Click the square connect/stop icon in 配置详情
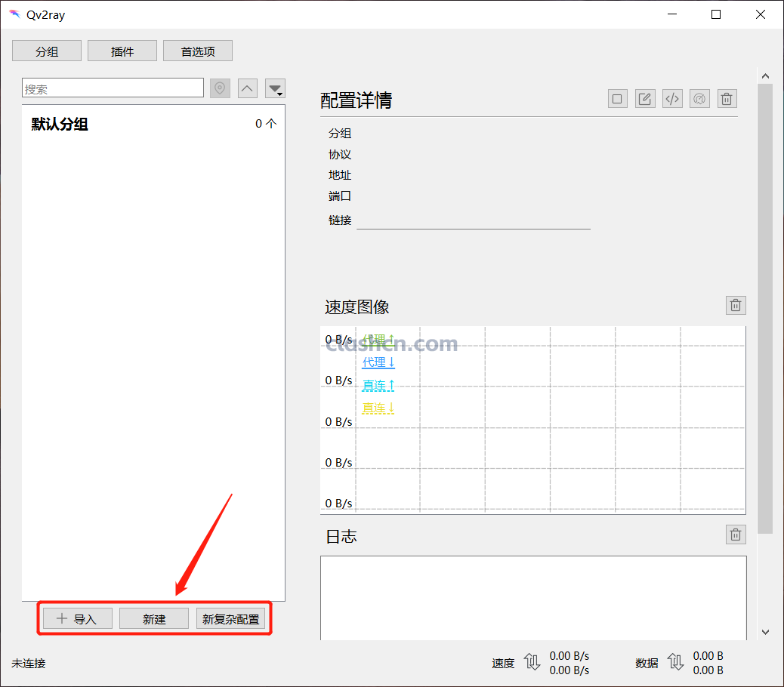This screenshot has width=784, height=687. 618,99
